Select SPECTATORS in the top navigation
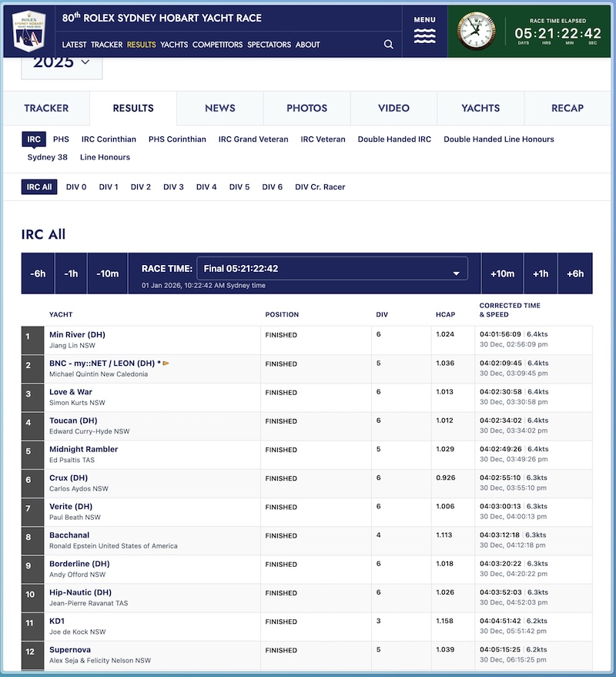Viewport: 616px width, 677px height. [269, 45]
